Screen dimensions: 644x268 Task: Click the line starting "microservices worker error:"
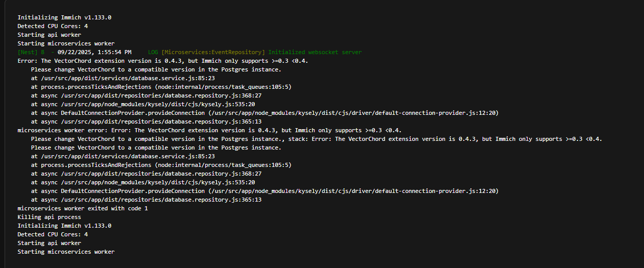click(x=209, y=130)
